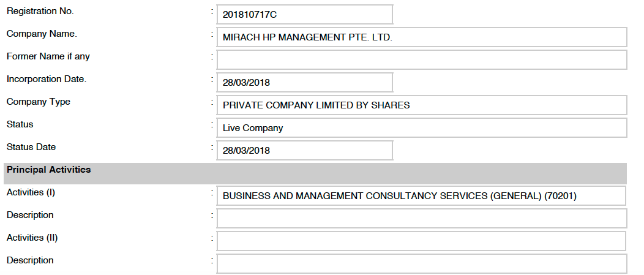The image size is (644, 275).
Task: Click the Registration No. input field
Action: (304, 14)
